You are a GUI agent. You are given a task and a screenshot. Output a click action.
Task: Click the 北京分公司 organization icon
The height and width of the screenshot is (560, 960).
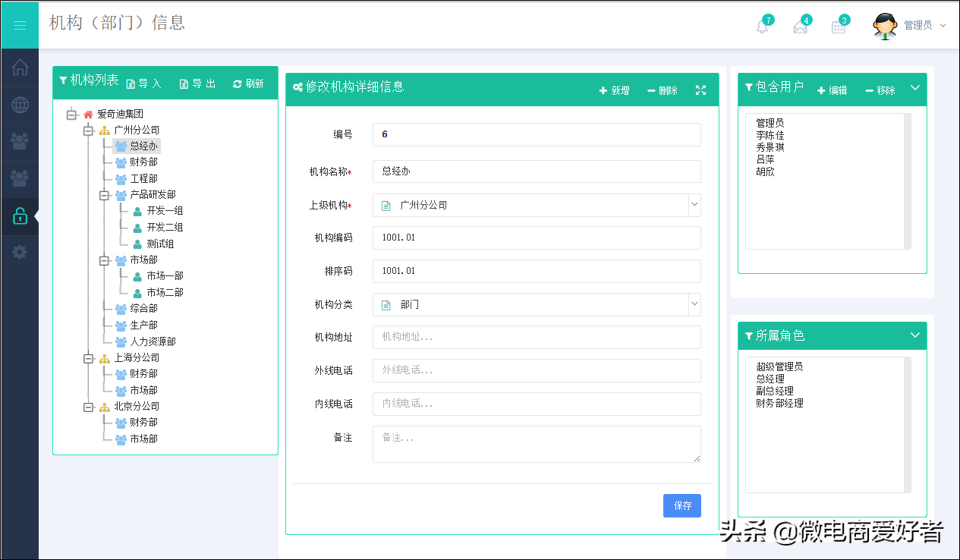105,407
